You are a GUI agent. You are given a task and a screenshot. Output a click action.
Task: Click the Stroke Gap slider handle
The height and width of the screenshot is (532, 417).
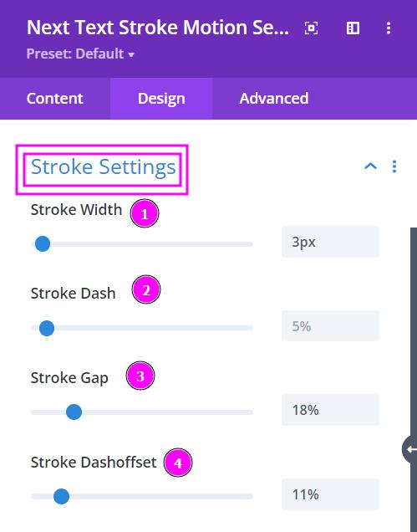[x=74, y=412]
